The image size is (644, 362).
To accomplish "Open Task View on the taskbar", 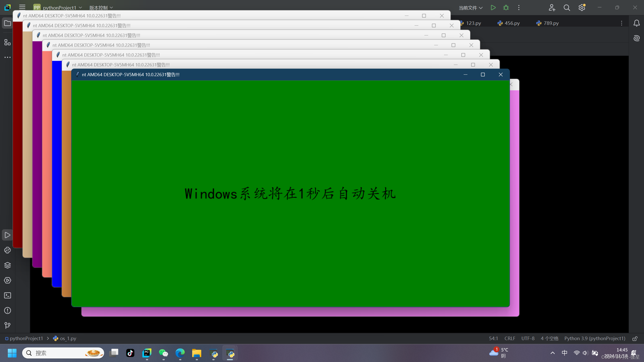I will tap(114, 353).
